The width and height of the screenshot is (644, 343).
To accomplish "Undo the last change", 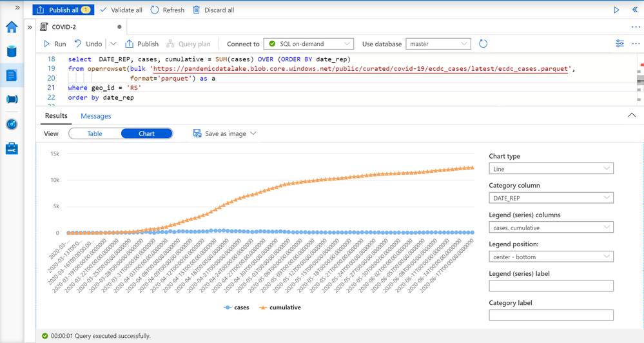I will (88, 44).
